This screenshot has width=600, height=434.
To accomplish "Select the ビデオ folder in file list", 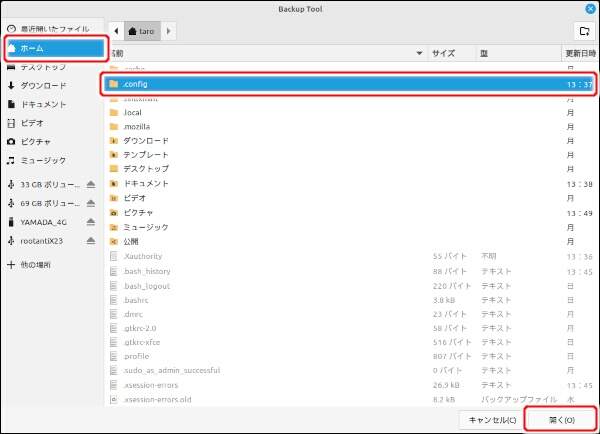I will [x=349, y=198].
